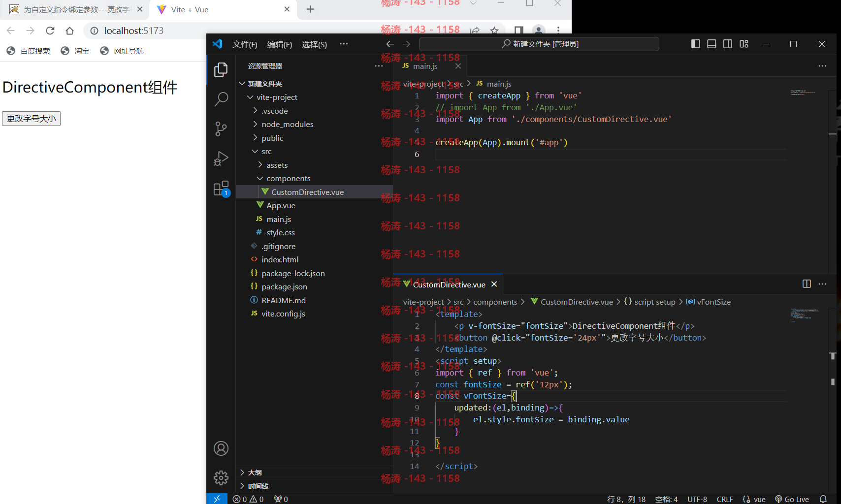This screenshot has height=504, width=841.
Task: Open the Search view in activity bar
Action: 221,99
